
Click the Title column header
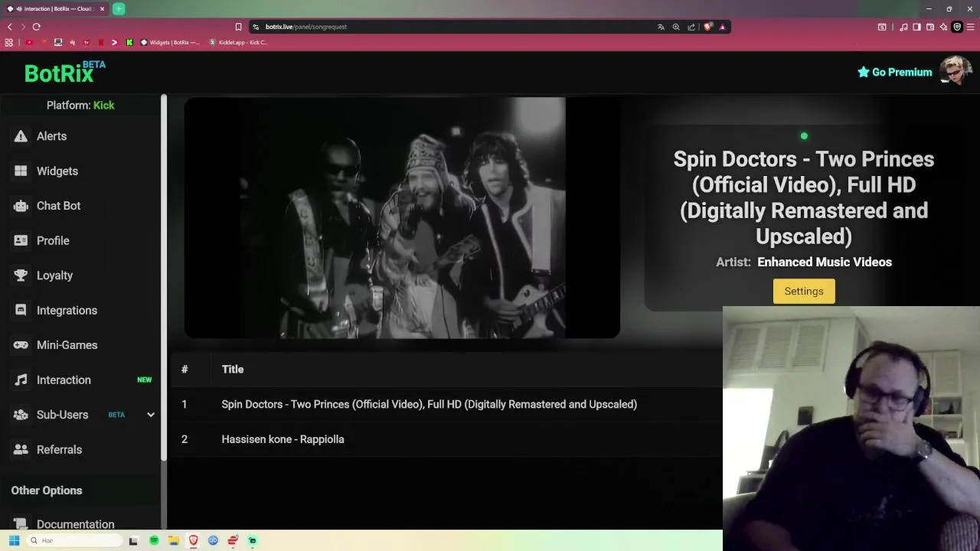click(233, 370)
